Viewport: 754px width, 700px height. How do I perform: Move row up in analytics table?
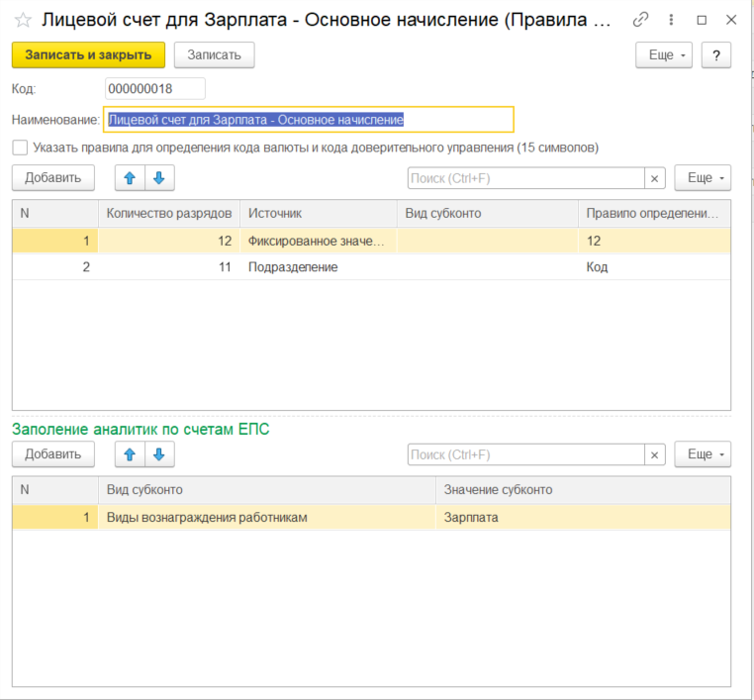pyautogui.click(x=130, y=454)
